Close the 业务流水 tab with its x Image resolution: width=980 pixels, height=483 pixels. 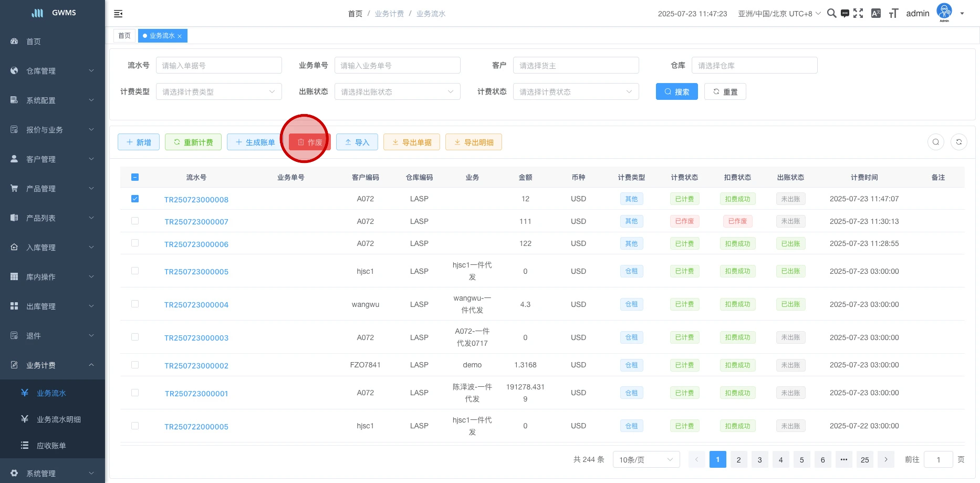[x=180, y=36]
